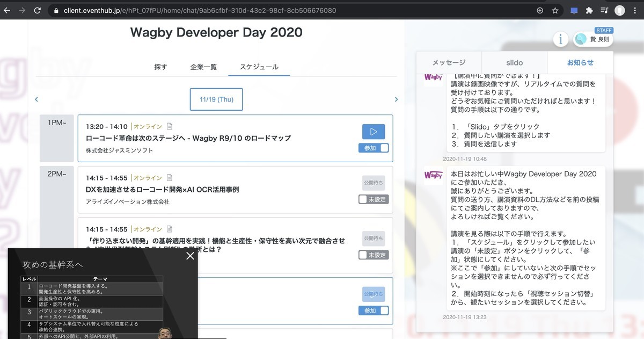
Task: Go back with the browser back arrow
Action: pos(7,10)
